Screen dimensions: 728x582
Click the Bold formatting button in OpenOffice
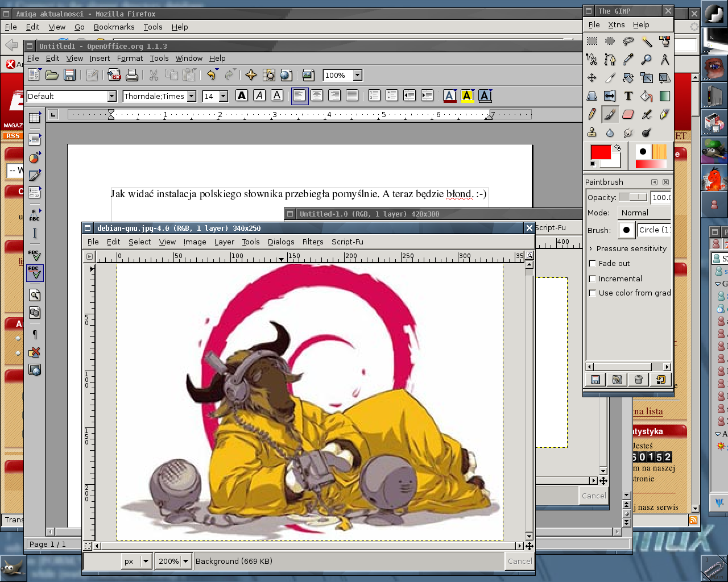242,96
